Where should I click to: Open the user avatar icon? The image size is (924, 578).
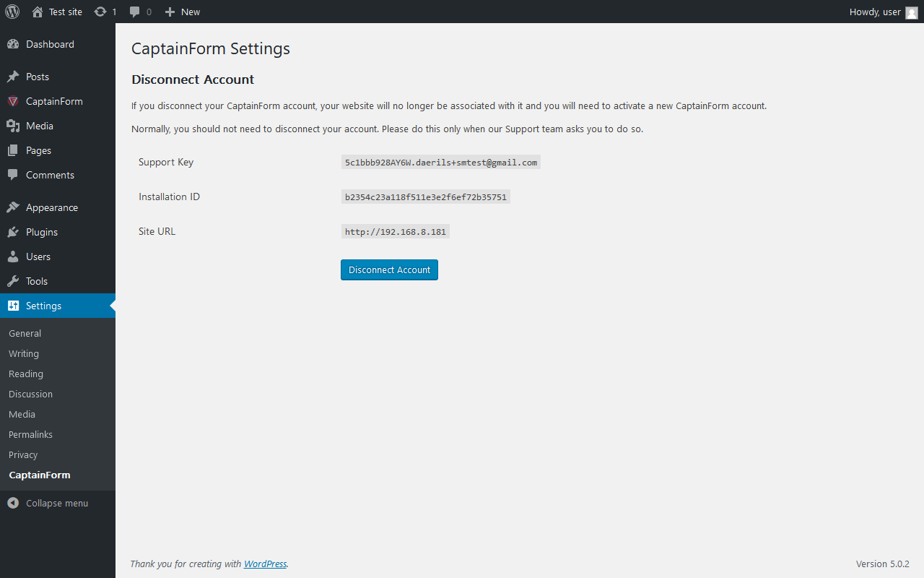912,12
